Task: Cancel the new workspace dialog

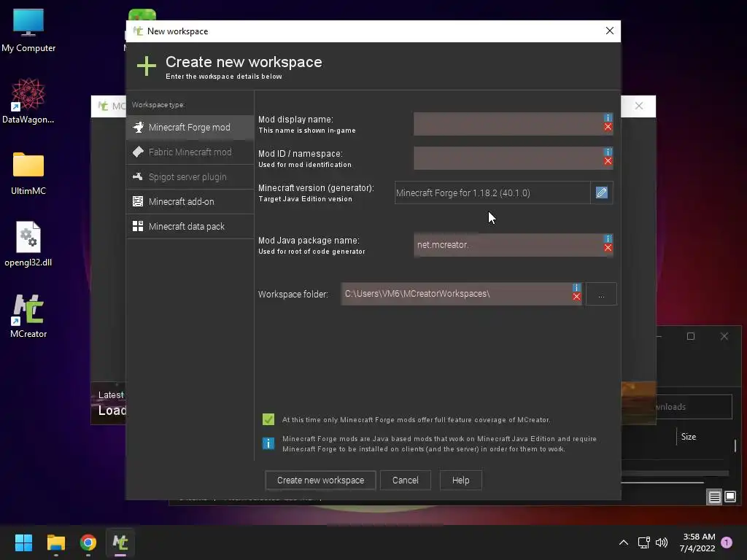Action: coord(406,480)
